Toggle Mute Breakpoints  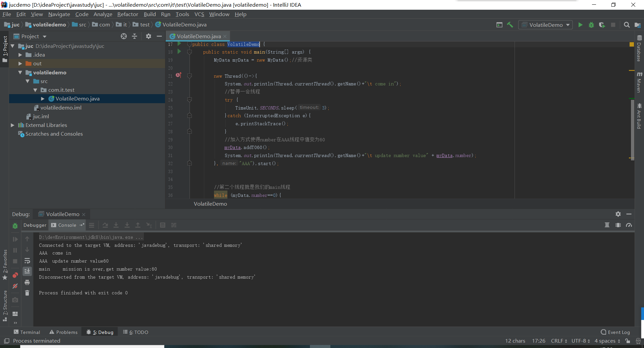15,286
